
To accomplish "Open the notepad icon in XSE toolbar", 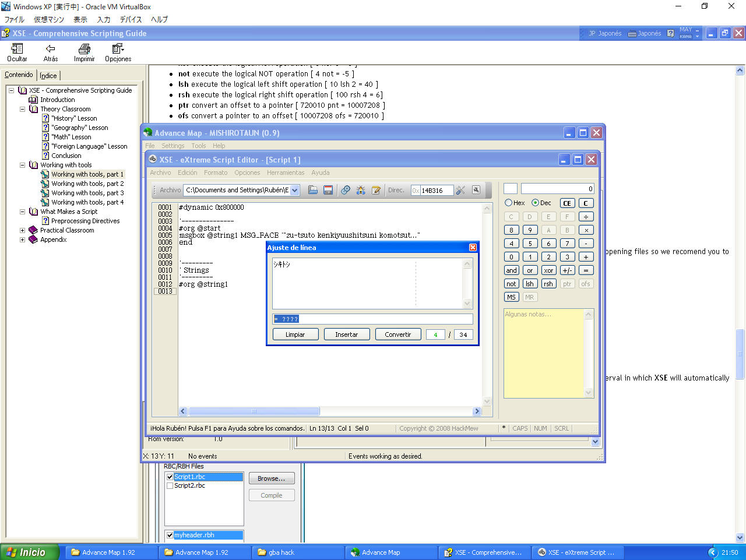I will pyautogui.click(x=376, y=190).
